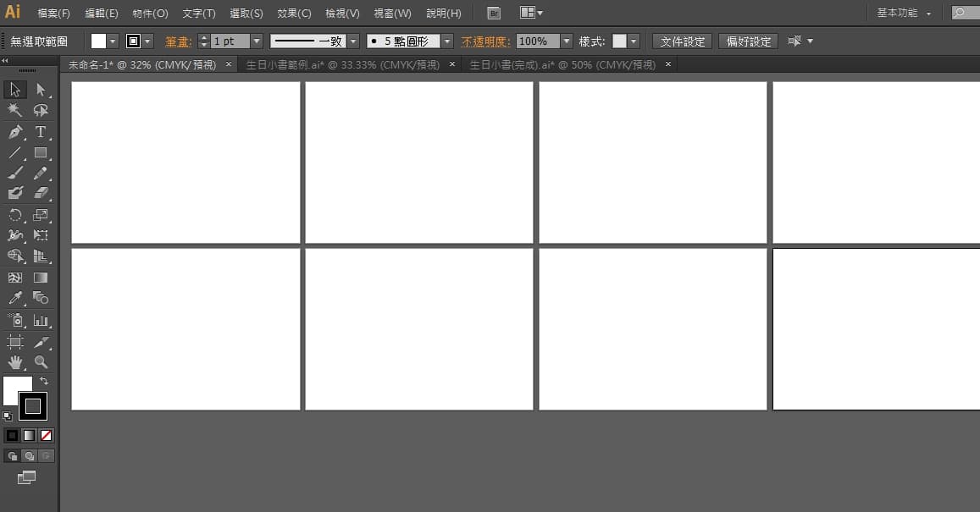Select the Shape Builder tool
The image size is (980, 512).
coord(15,256)
